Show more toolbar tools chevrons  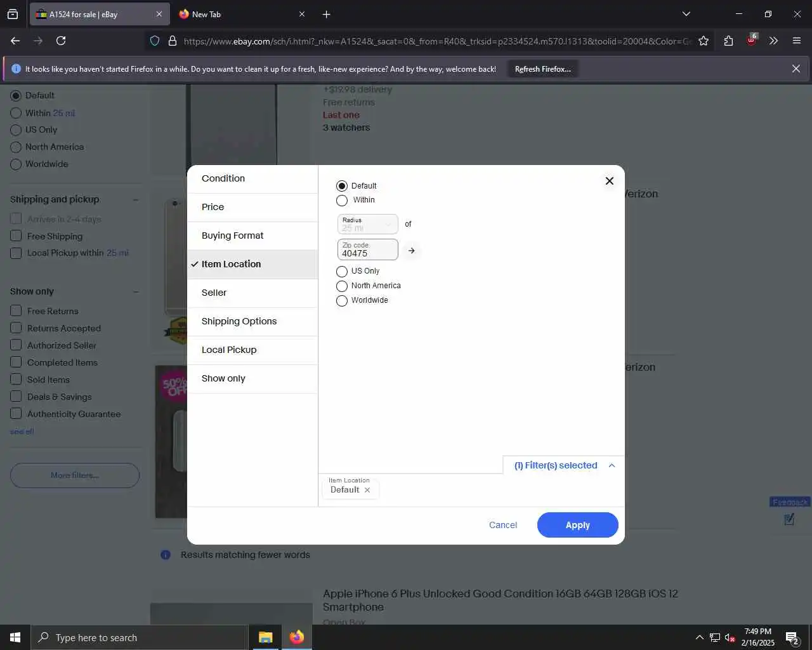[773, 41]
